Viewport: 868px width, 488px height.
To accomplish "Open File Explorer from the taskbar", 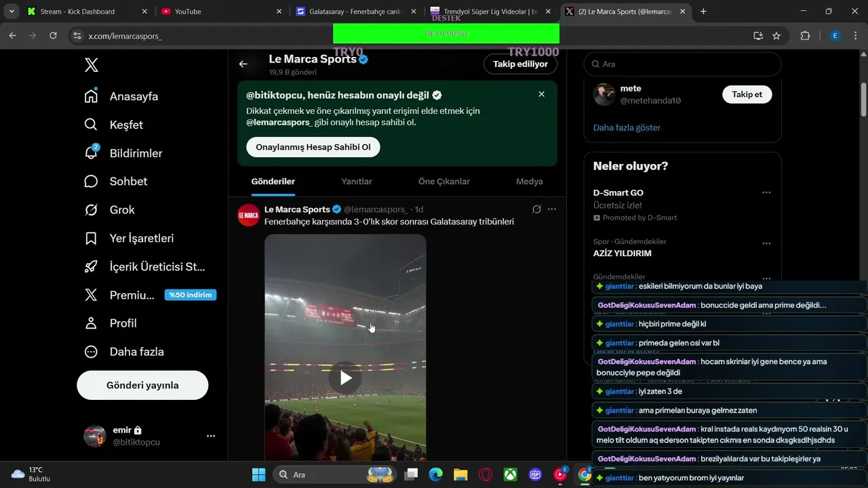I will pos(460,474).
